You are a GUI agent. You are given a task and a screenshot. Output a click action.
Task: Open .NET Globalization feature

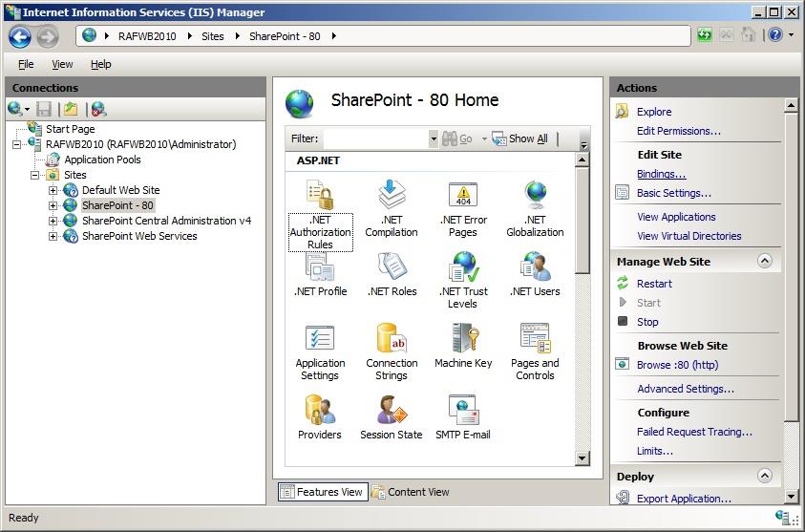(x=535, y=209)
